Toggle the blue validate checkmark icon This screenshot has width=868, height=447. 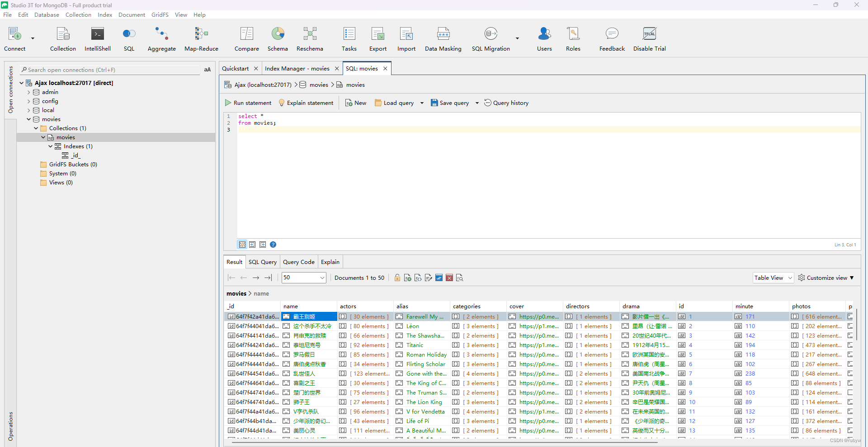(x=439, y=278)
